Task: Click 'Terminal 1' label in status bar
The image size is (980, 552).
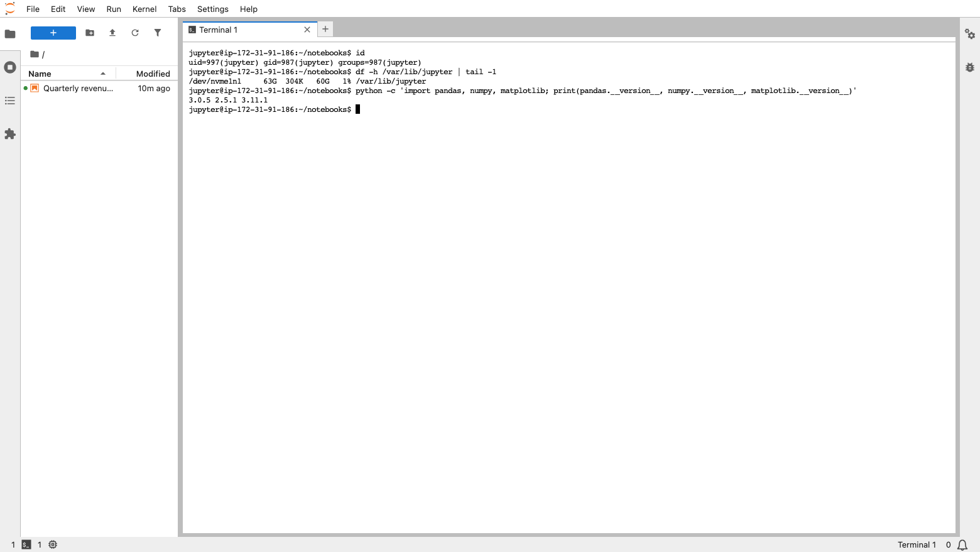Action: [x=917, y=545]
